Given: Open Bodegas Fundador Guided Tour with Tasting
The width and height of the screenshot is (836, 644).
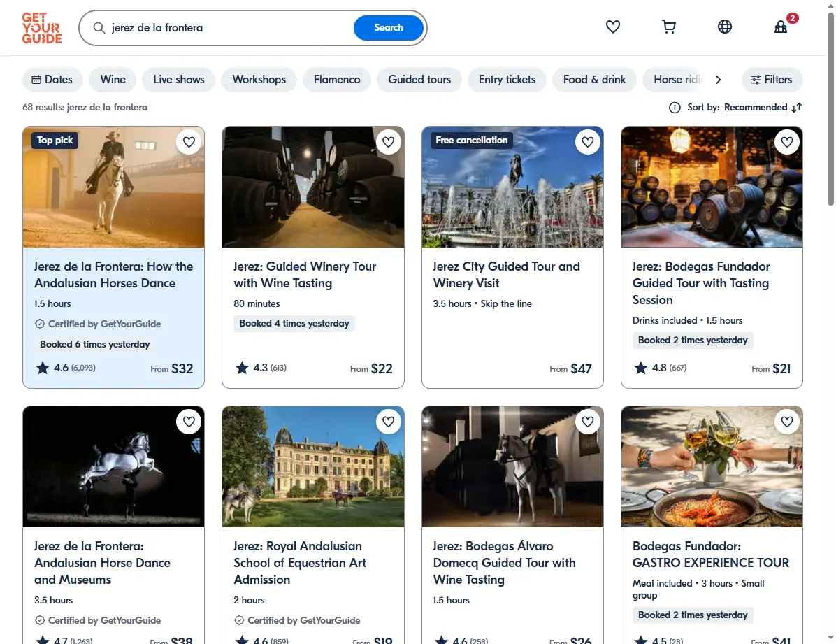Looking at the screenshot, I should tap(700, 282).
